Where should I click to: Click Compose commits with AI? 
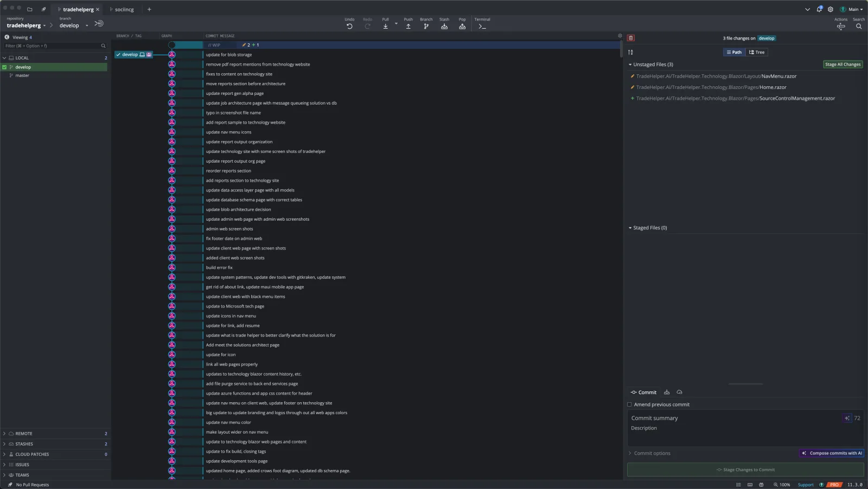tap(832, 453)
